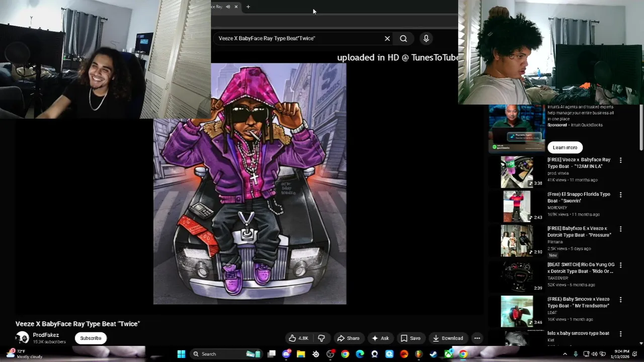644x362 pixels.
Task: Open SteelSeries app on taskbar
Action: pyautogui.click(x=316, y=354)
